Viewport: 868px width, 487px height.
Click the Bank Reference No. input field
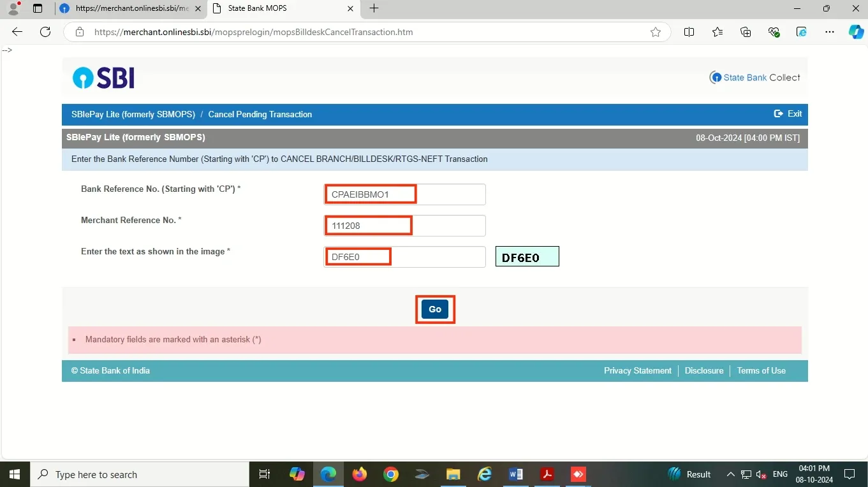(x=404, y=194)
